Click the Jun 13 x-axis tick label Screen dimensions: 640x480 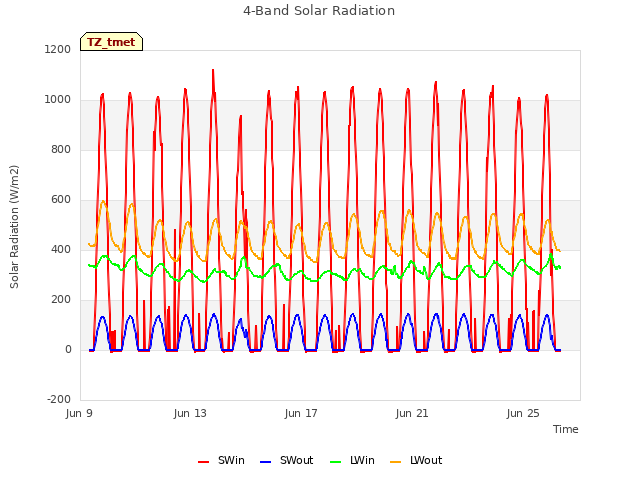pos(190,413)
